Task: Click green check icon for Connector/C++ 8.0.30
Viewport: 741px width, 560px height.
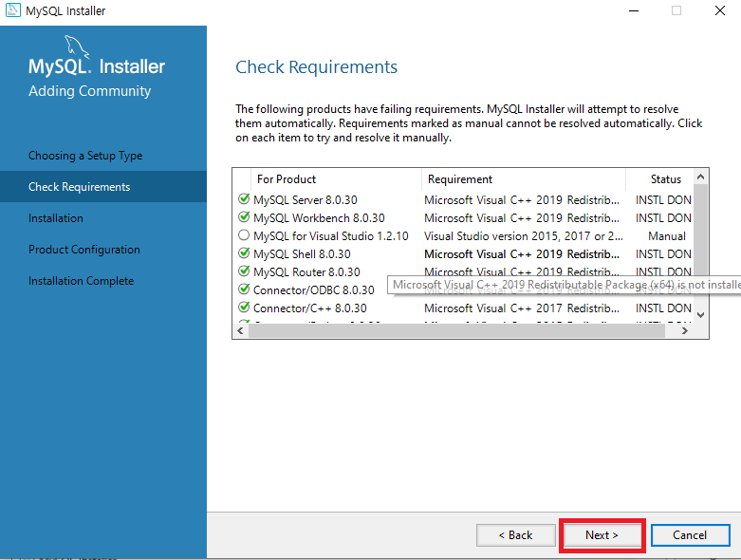Action: point(244,308)
